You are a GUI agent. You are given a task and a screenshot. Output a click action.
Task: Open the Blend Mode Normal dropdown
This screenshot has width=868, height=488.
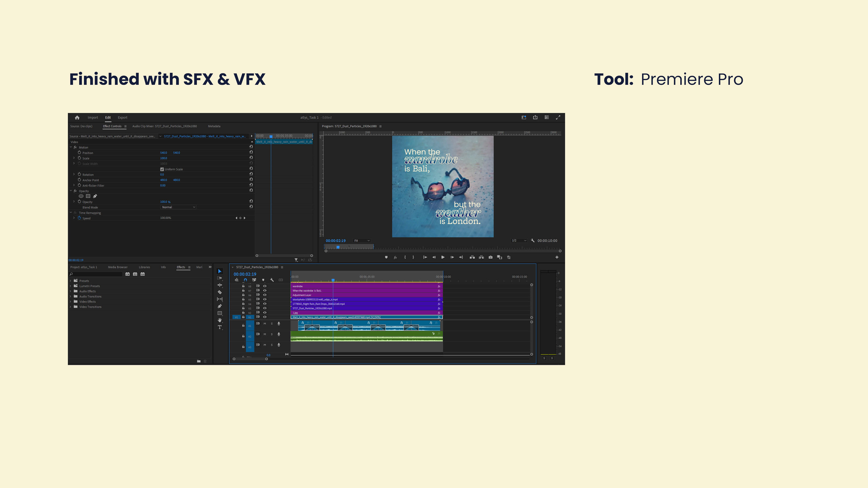pos(178,207)
